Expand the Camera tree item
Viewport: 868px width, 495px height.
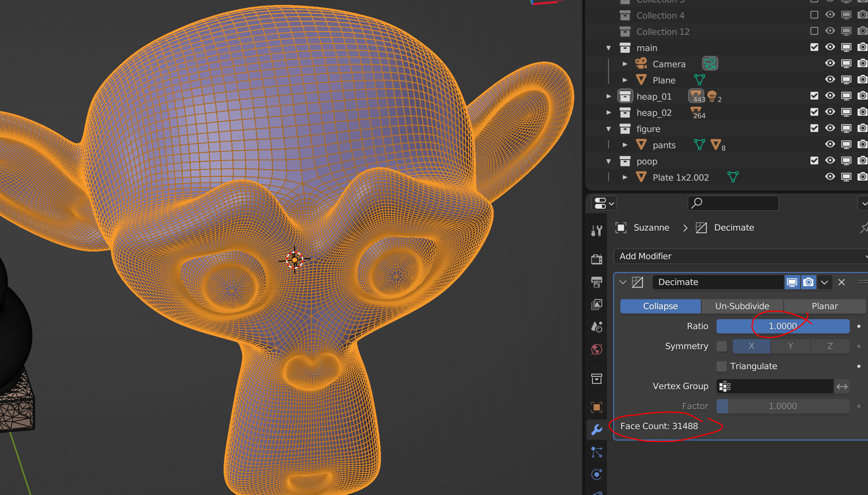point(625,64)
